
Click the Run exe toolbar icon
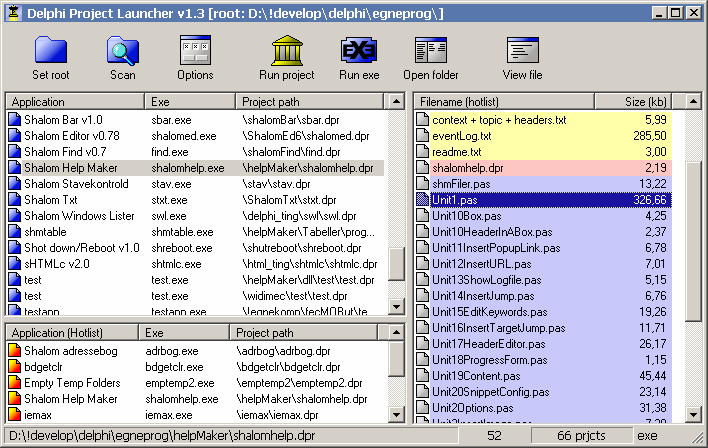(359, 50)
